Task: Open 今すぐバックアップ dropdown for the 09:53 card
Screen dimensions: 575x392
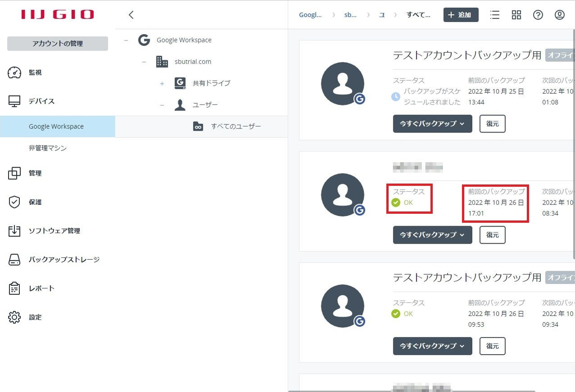Action: (x=433, y=346)
